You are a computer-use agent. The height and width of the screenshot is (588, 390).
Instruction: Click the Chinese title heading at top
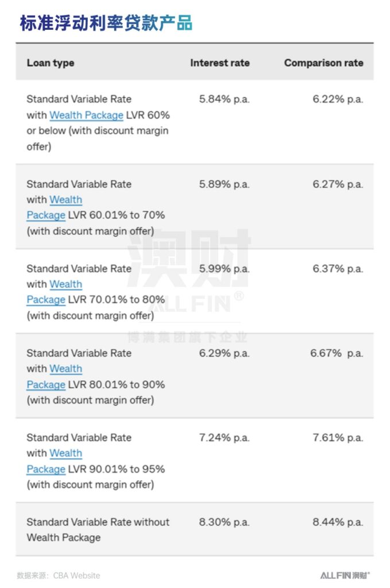pos(106,22)
